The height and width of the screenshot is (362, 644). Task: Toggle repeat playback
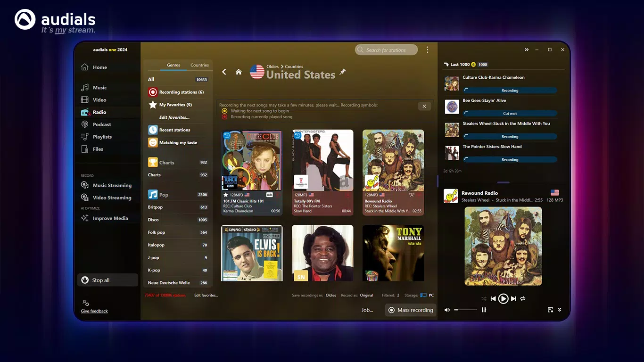[x=523, y=299]
